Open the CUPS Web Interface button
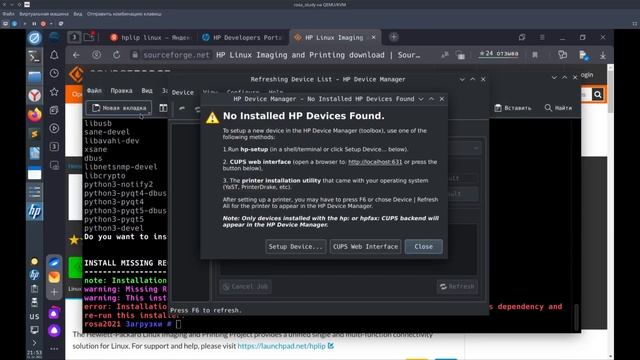640x360 pixels. pos(365,247)
